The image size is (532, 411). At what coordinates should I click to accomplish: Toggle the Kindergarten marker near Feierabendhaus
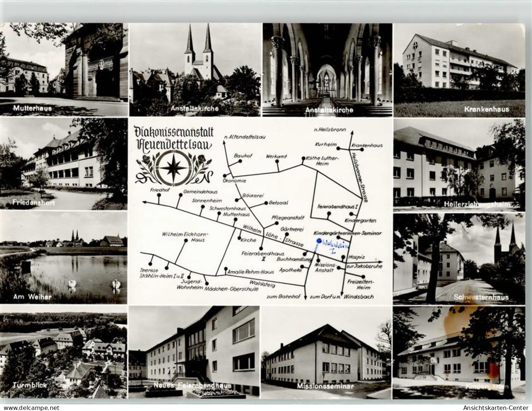[x=351, y=214]
